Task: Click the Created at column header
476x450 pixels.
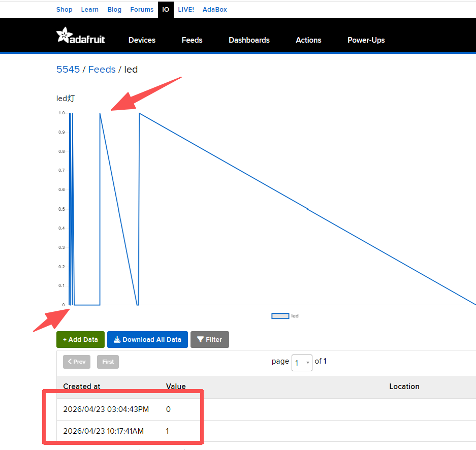Action: pyautogui.click(x=82, y=387)
